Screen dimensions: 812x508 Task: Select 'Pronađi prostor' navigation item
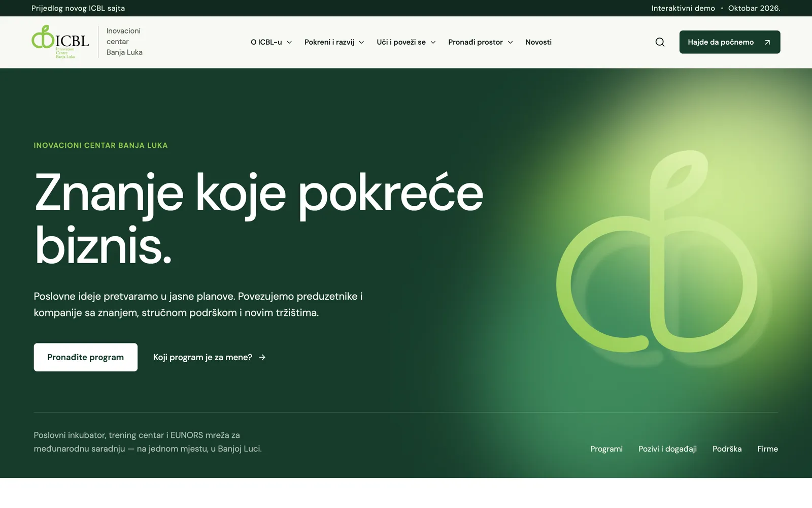pos(476,42)
